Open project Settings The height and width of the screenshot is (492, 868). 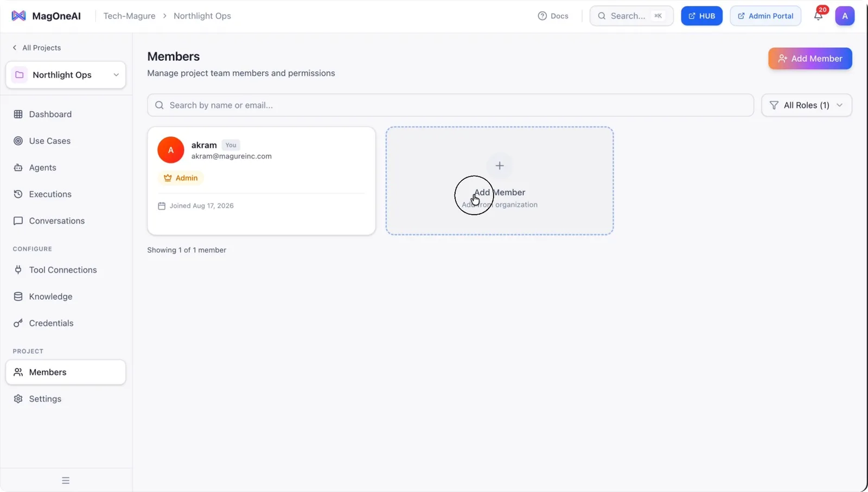pos(66,399)
